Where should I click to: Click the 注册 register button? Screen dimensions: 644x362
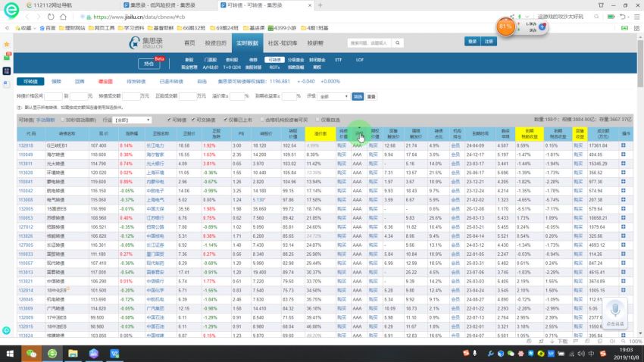tap(489, 42)
